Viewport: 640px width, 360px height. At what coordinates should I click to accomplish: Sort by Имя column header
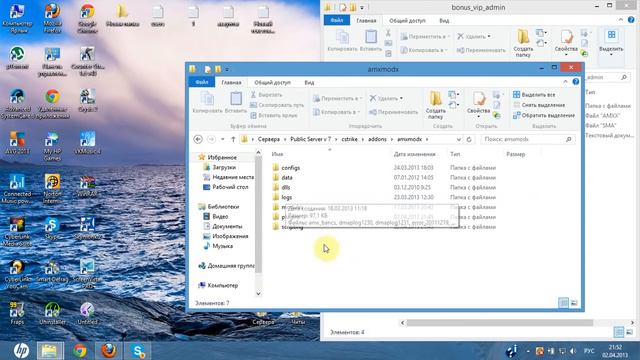(x=277, y=154)
